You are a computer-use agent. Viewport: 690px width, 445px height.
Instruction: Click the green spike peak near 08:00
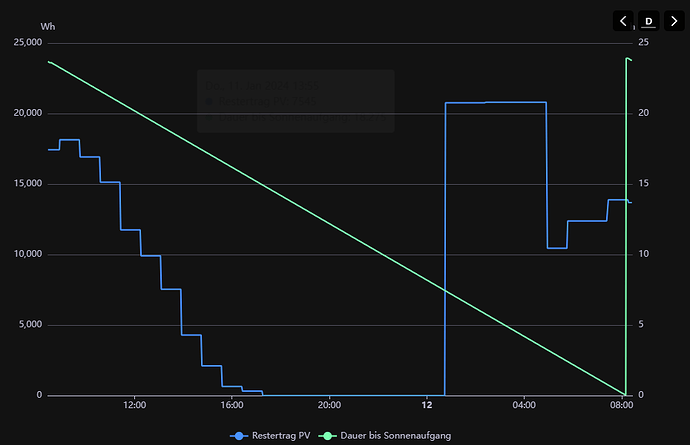628,59
